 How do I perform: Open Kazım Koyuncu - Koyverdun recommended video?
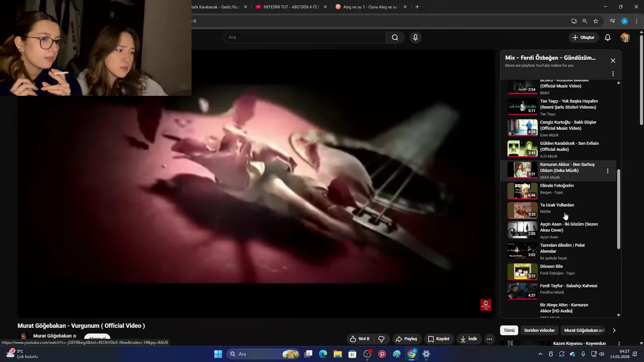coord(580,343)
